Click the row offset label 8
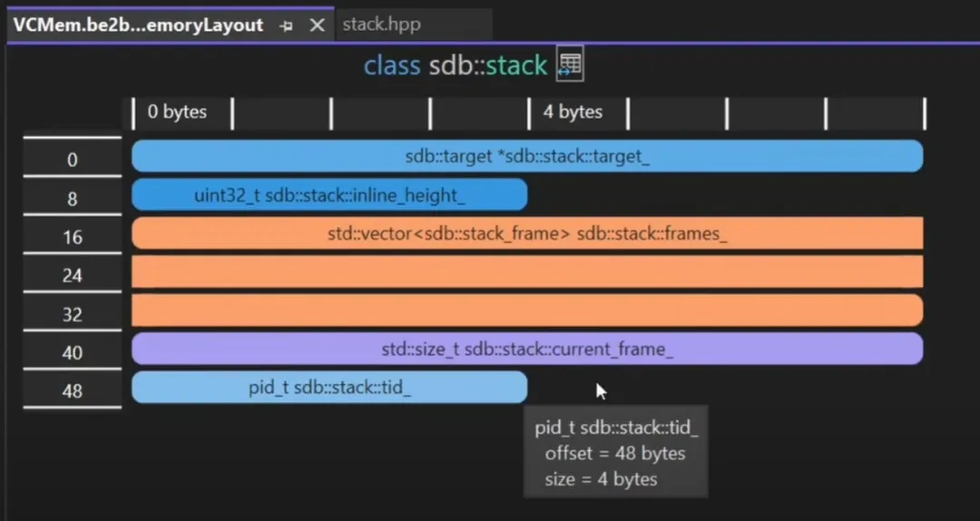 [x=73, y=199]
